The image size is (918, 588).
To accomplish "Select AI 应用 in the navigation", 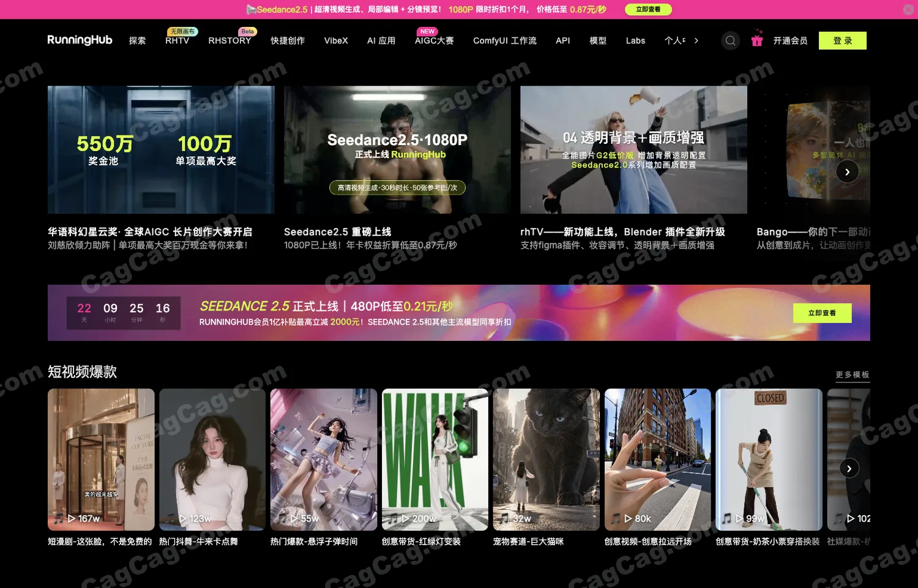I will click(381, 40).
